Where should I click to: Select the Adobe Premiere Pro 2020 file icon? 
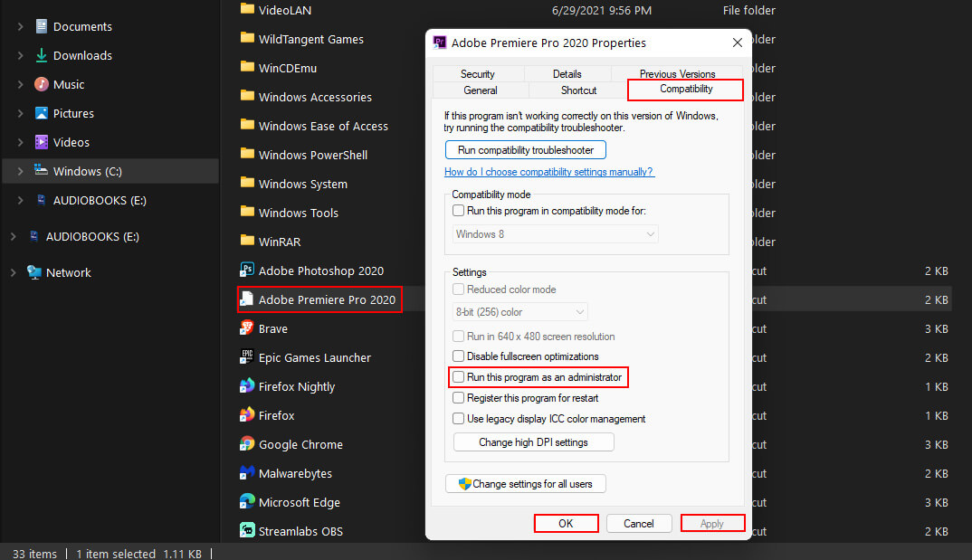pyautogui.click(x=247, y=299)
